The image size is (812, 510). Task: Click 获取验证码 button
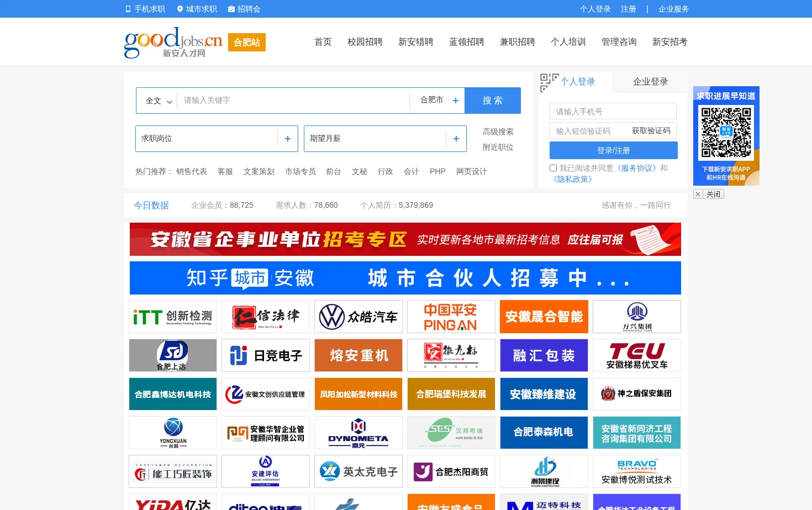coord(651,131)
